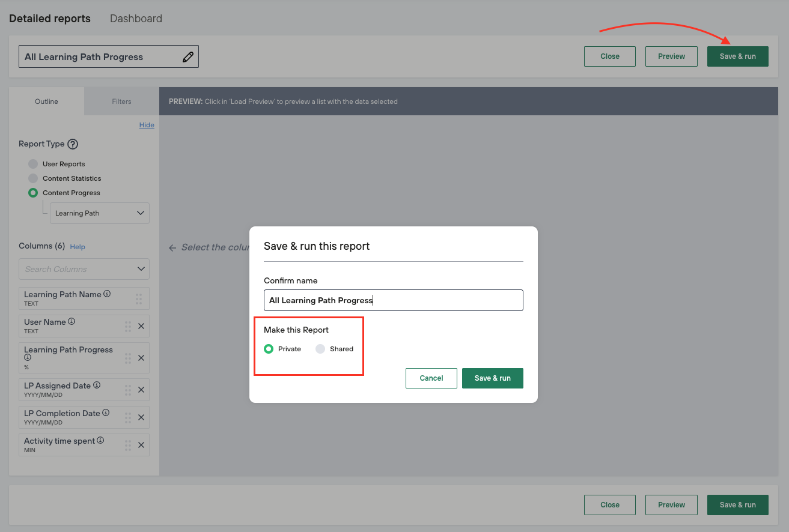This screenshot has height=532, width=789.
Task: Delete the LP Assigned Date column
Action: click(x=141, y=390)
